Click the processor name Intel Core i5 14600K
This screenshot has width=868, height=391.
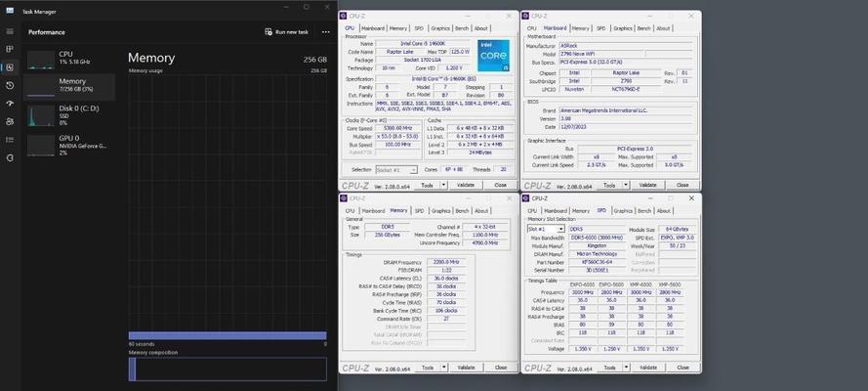click(x=425, y=43)
